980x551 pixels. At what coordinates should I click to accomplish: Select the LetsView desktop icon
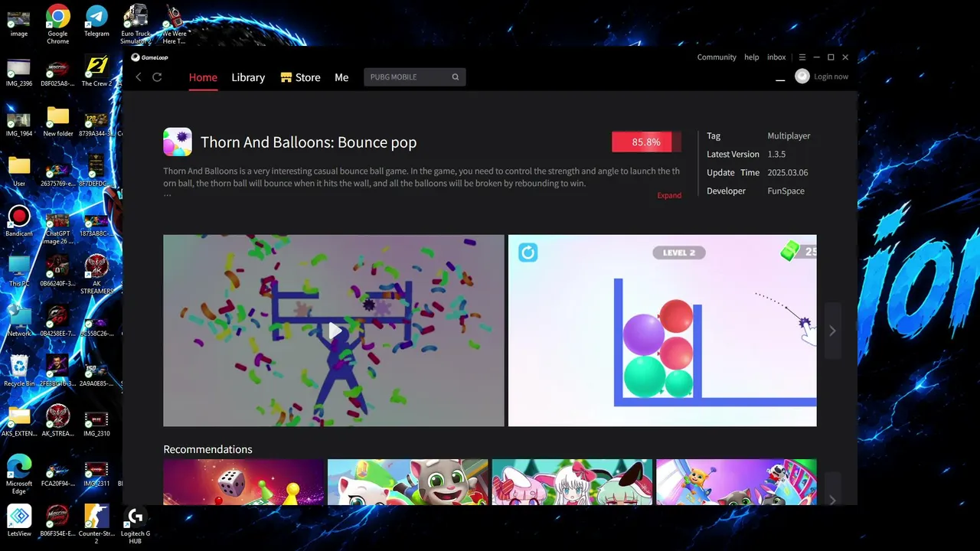19,520
